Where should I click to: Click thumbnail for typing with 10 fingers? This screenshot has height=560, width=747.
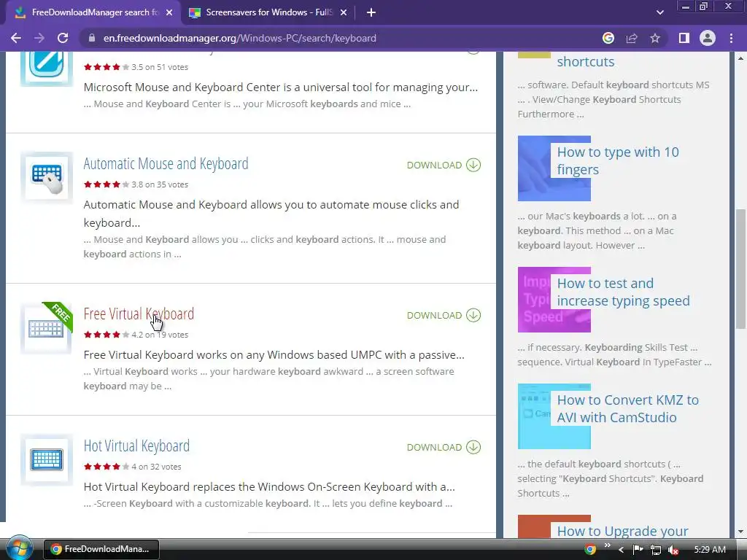point(554,168)
